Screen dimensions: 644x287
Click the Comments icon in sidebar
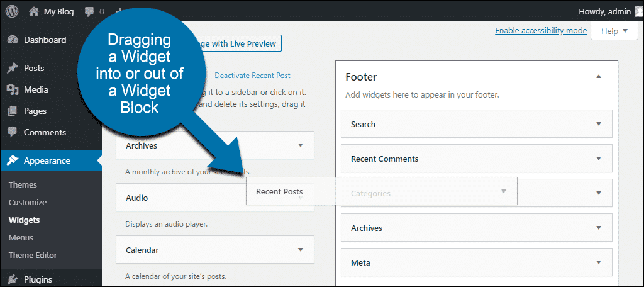click(x=13, y=132)
